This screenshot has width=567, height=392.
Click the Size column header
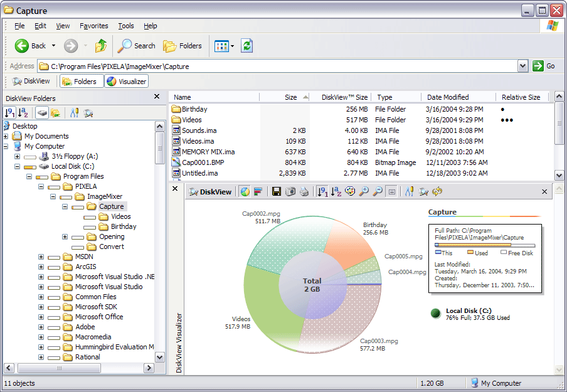285,97
